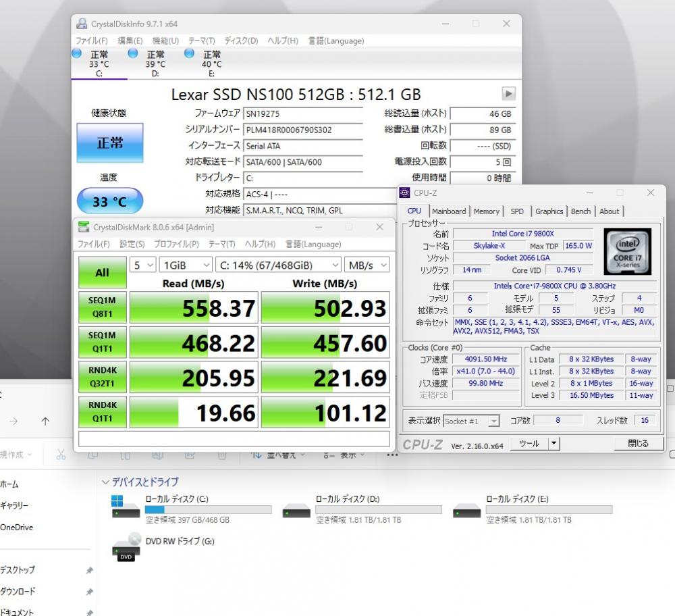
Task: Click the 33 °C temperature button
Action: [110, 201]
